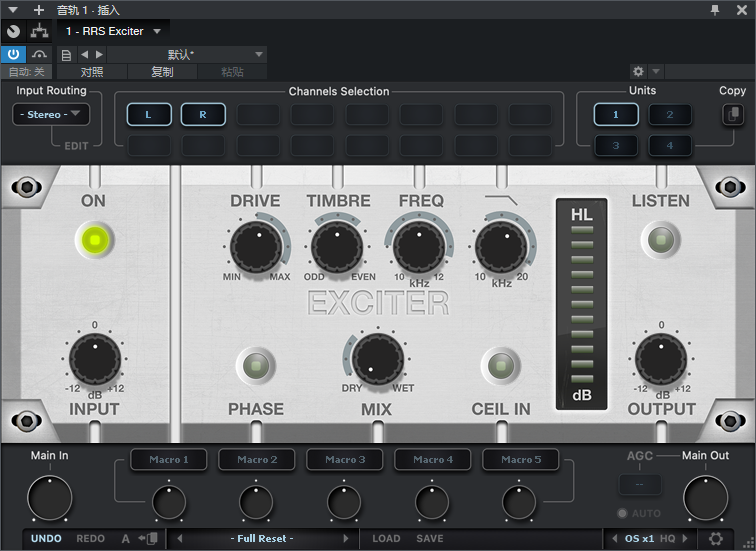This screenshot has width=756, height=551.
Task: Click the low-pass filter shape symbol
Action: 501,200
